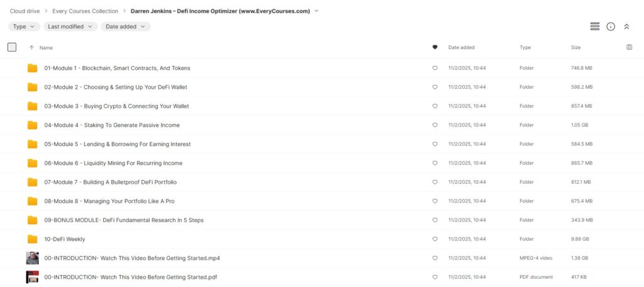Navigate to Every Courses Collection breadcrumb
644x287 pixels.
pos(86,11)
